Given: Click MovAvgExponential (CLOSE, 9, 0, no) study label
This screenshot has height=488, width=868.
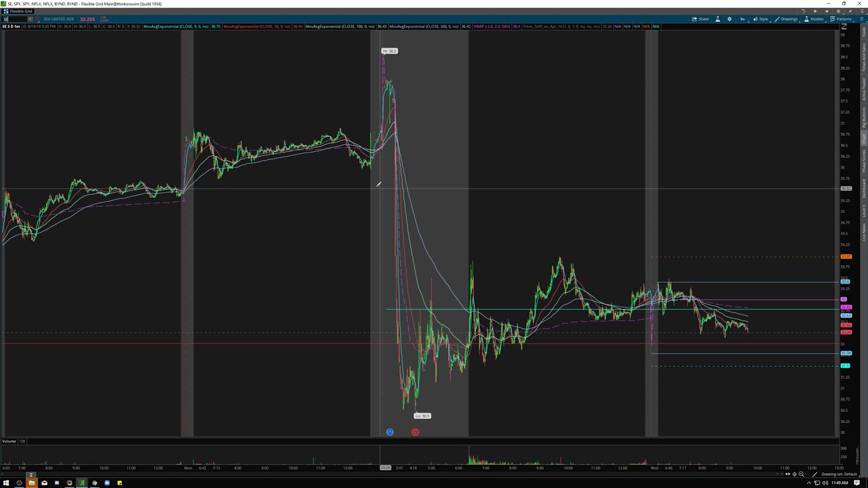Looking at the screenshot, I should point(176,26).
